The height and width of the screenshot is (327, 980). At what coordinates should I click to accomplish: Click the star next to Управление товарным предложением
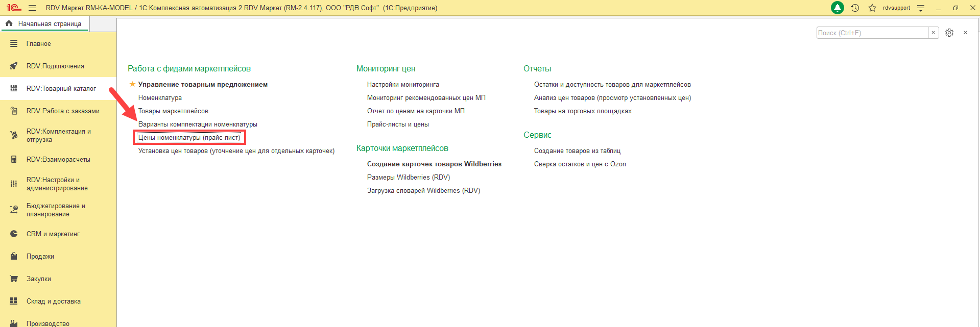tap(132, 84)
